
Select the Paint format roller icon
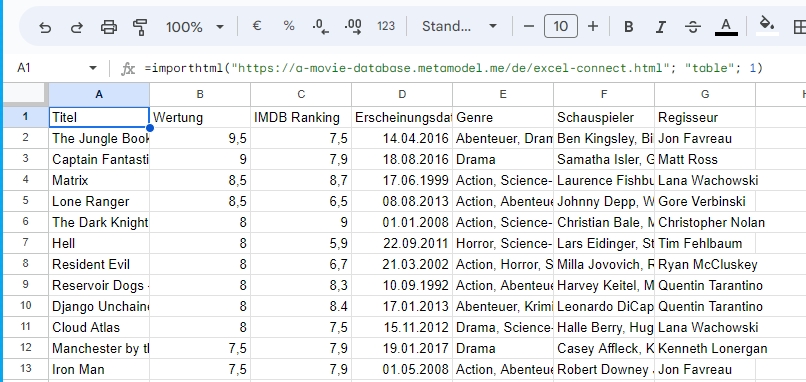coord(140,27)
